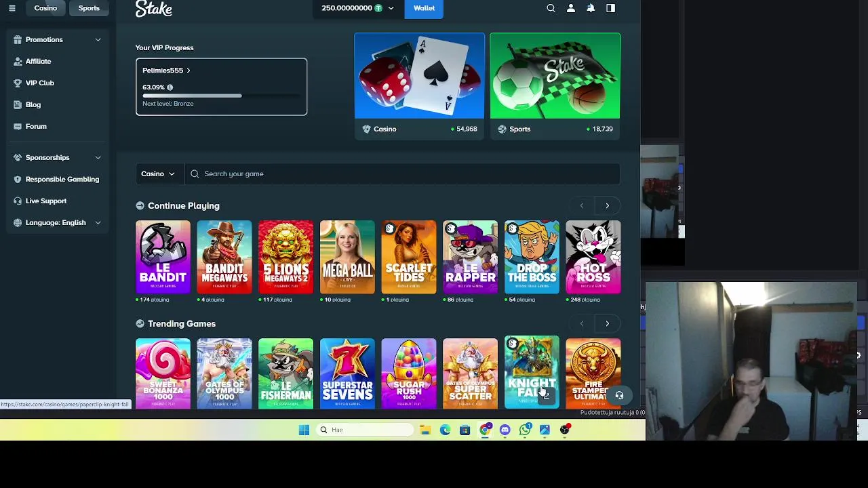Expand Language: English selector
This screenshot has width=868, height=488.
tap(98, 222)
